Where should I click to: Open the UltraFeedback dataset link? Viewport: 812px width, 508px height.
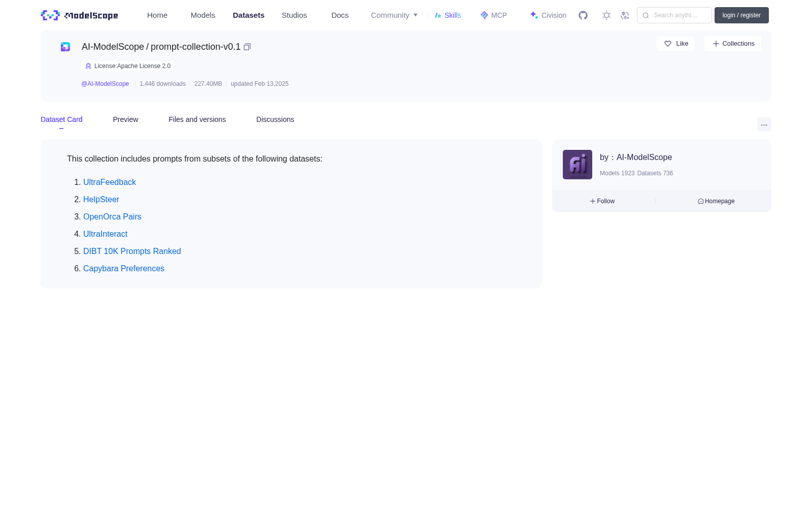(x=110, y=182)
